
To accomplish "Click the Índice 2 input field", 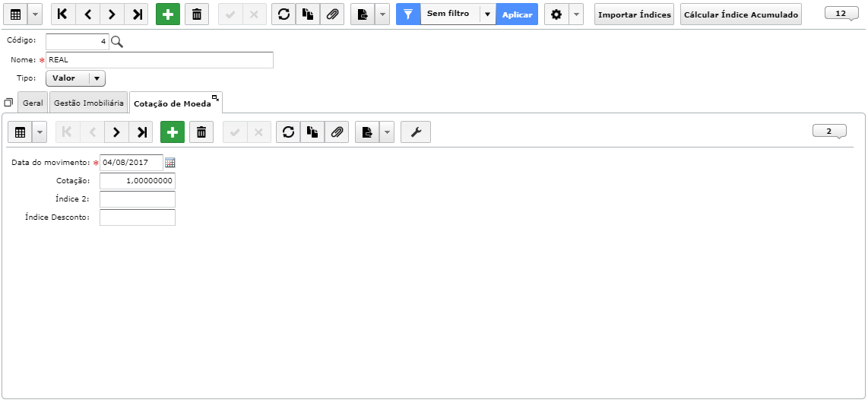I will [138, 199].
